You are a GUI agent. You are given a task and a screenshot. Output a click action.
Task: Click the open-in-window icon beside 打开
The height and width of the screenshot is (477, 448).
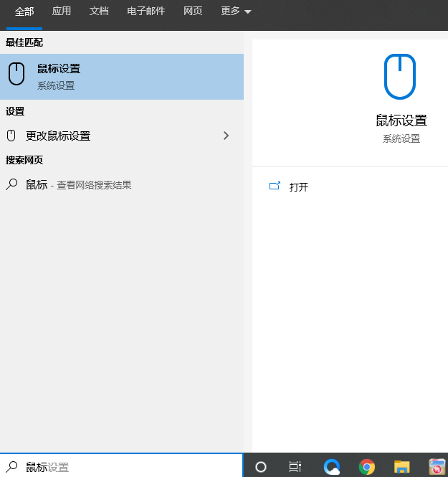[275, 186]
